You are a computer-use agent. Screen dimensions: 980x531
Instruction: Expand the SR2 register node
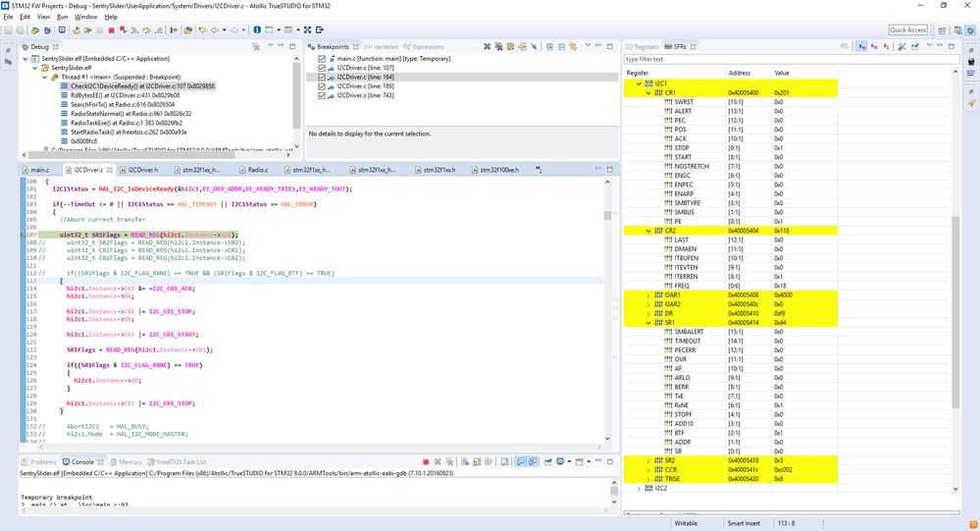click(648, 460)
